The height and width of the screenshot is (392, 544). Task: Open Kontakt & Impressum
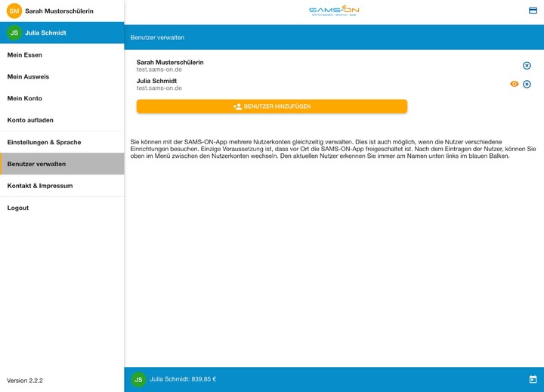coord(40,186)
